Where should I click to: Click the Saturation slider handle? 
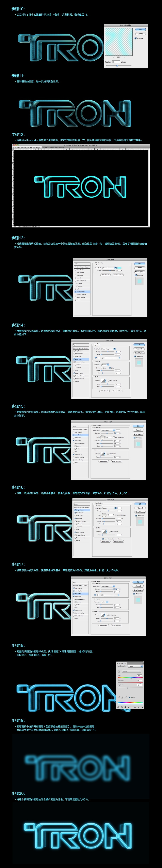(x=140, y=683)
